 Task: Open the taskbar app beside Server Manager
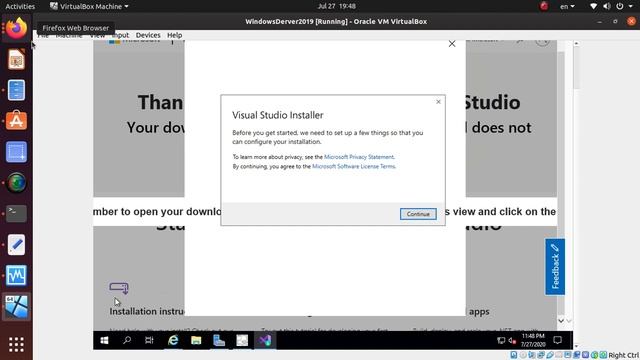pyautogui.click(x=242, y=340)
